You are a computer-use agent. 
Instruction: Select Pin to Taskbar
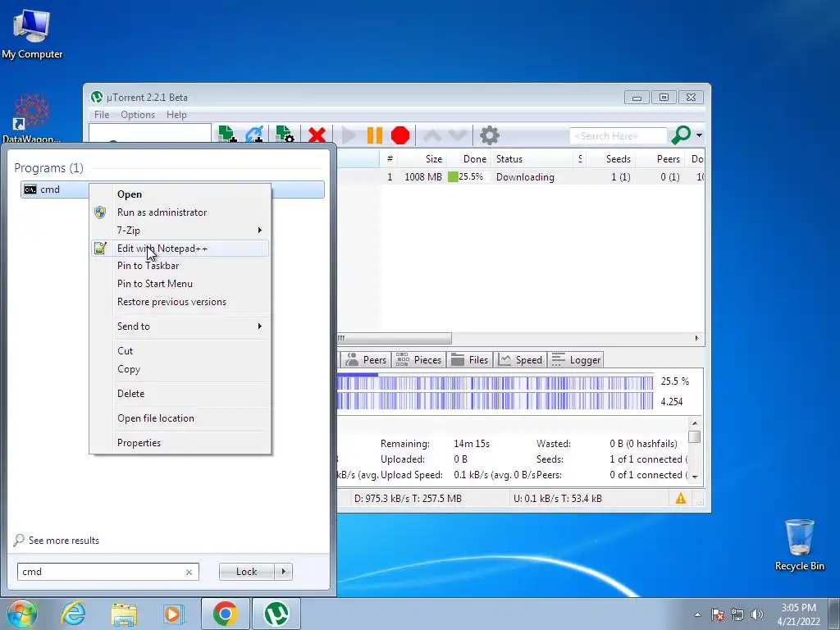[x=180, y=266]
